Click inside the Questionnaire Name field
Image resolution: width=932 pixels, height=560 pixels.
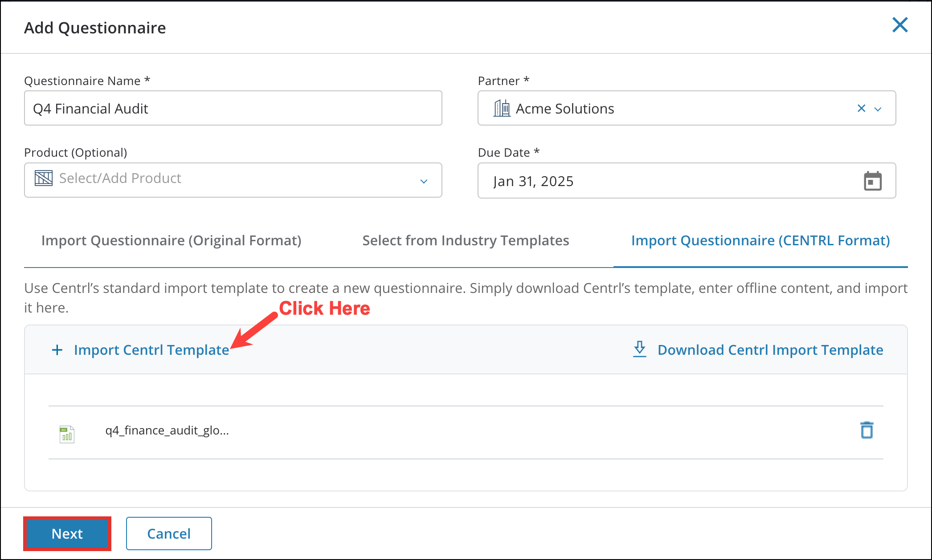[x=233, y=108]
